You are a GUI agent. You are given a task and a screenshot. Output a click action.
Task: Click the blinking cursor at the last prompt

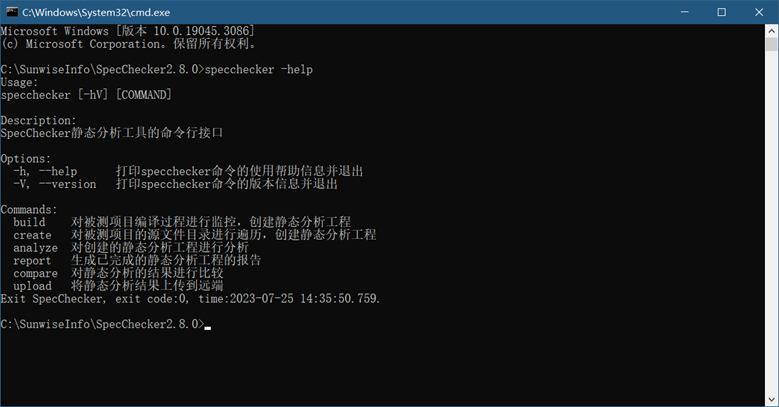pos(207,326)
